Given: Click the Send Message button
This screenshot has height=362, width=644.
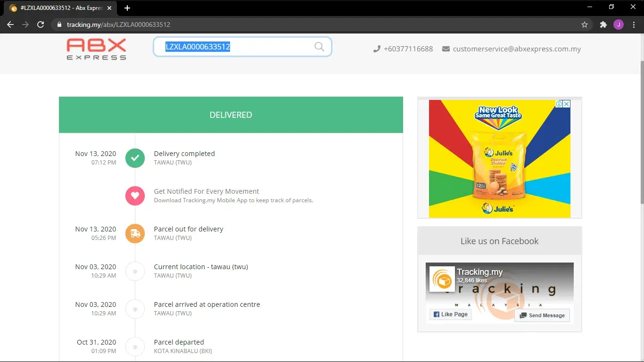Looking at the screenshot, I should (x=542, y=315).
